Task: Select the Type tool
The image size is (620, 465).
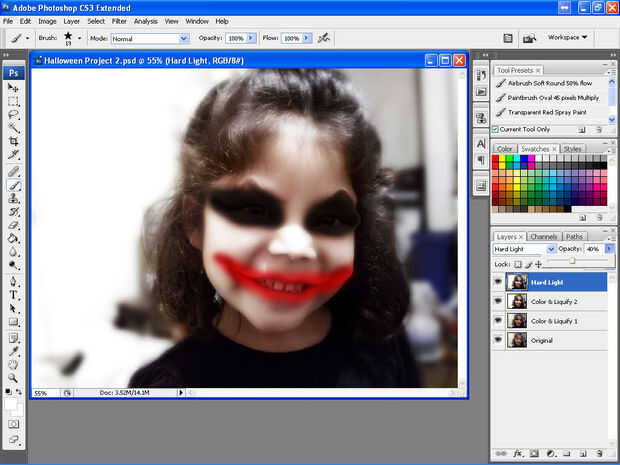Action: point(13,295)
